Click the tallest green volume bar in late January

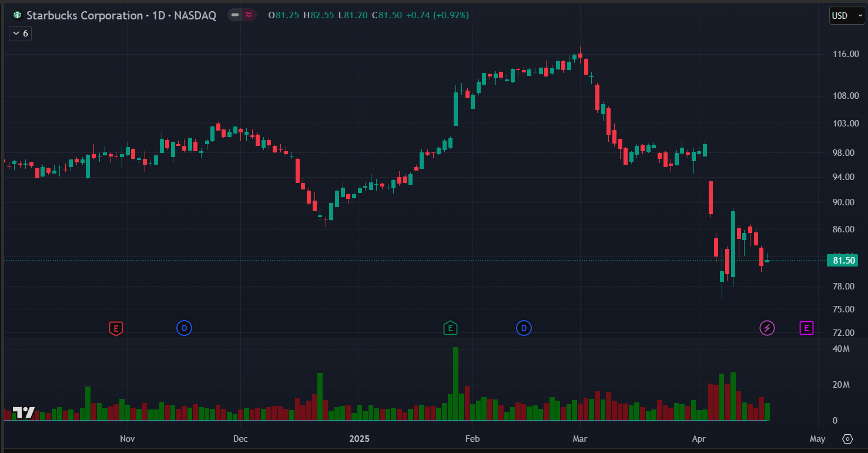[x=455, y=384]
